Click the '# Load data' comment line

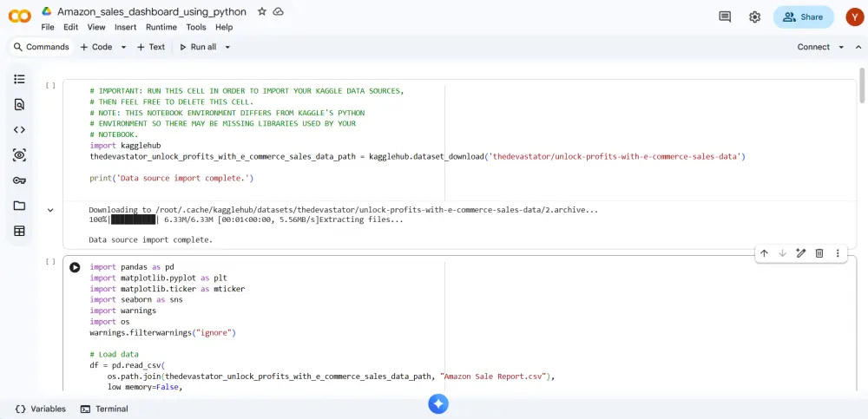(x=114, y=354)
